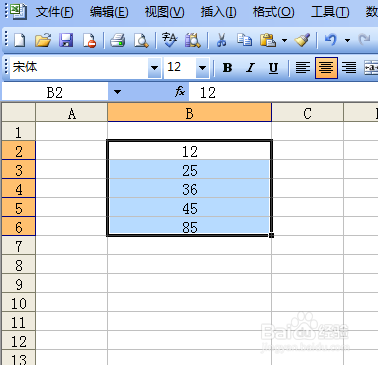Click the formula bar containing 12
The image size is (378, 365).
point(283,92)
